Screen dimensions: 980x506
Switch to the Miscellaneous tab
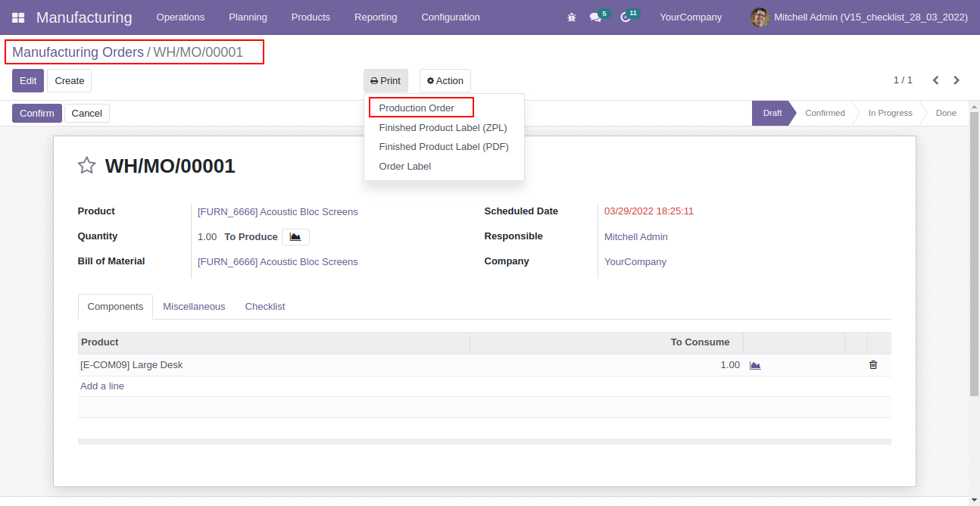point(194,307)
